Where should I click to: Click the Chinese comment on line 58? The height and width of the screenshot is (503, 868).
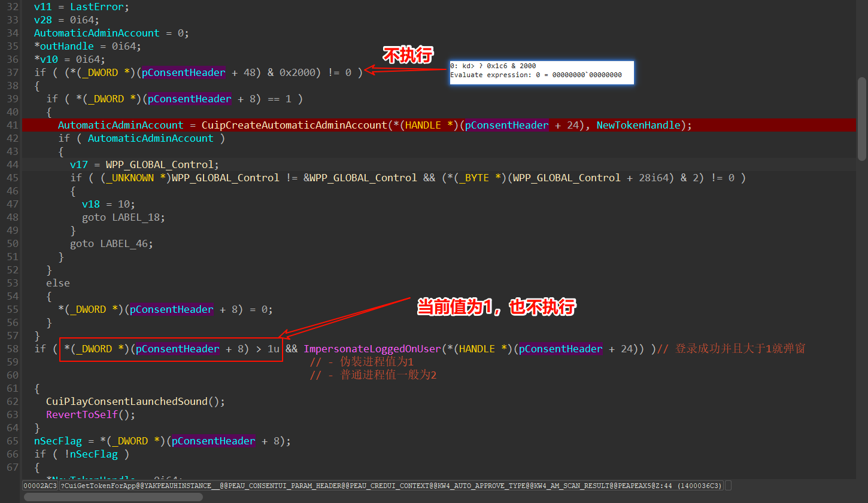[x=740, y=349]
